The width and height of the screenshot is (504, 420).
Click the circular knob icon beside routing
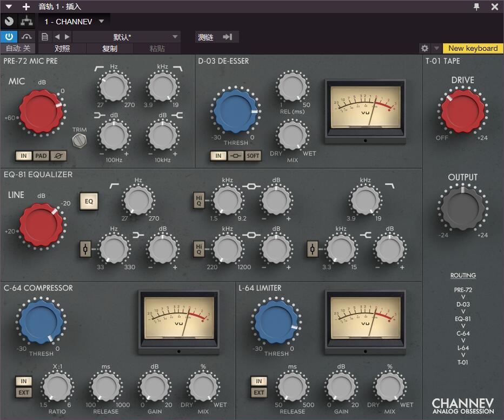pos(9,22)
